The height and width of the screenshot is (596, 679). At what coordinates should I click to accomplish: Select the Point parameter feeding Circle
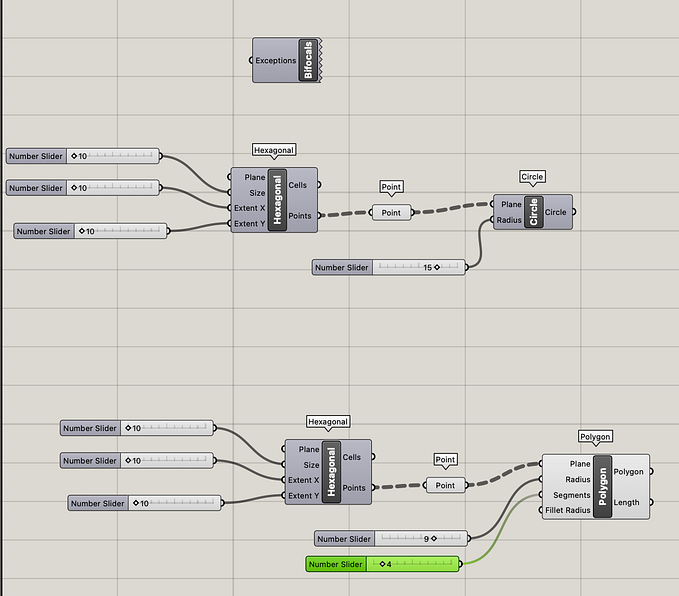click(x=391, y=213)
